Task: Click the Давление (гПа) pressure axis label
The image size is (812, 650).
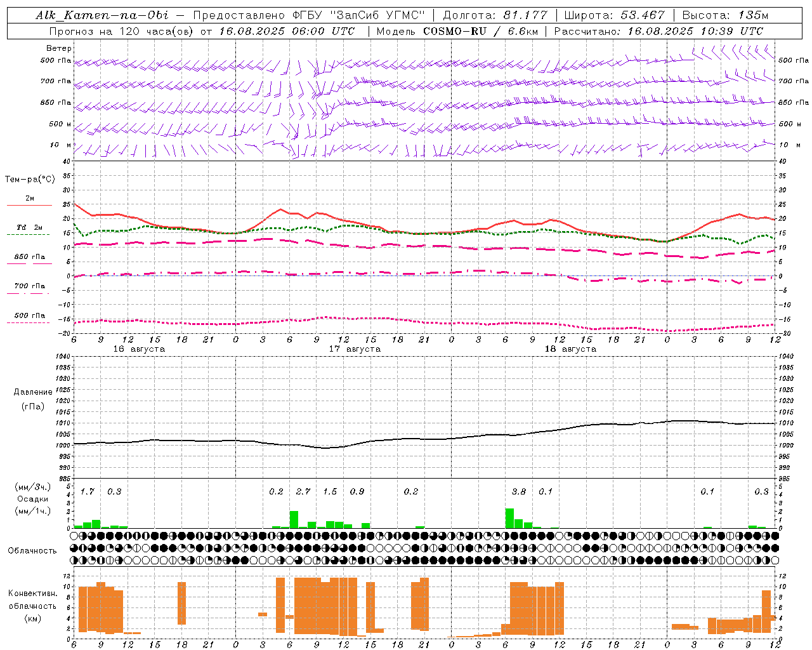Action: coord(33,399)
